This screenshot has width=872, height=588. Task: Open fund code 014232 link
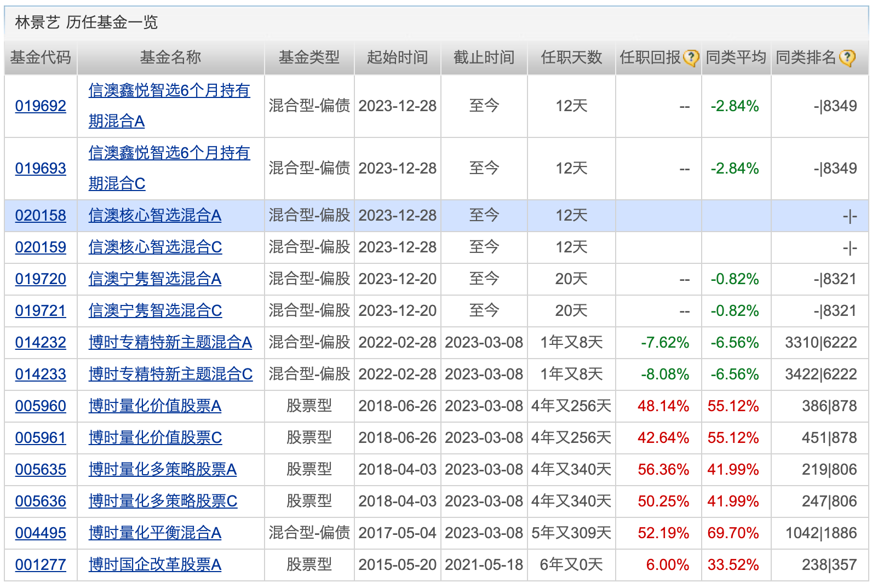pos(41,342)
